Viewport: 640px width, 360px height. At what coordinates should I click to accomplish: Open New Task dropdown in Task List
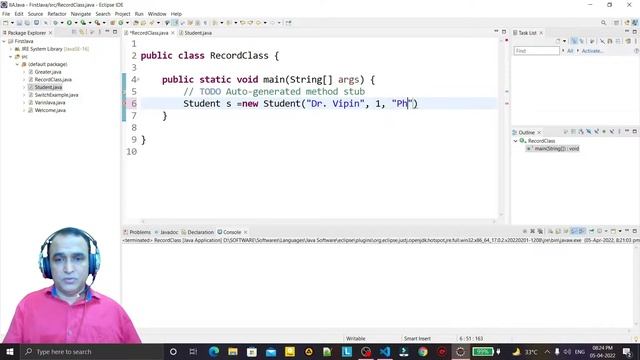click(564, 41)
